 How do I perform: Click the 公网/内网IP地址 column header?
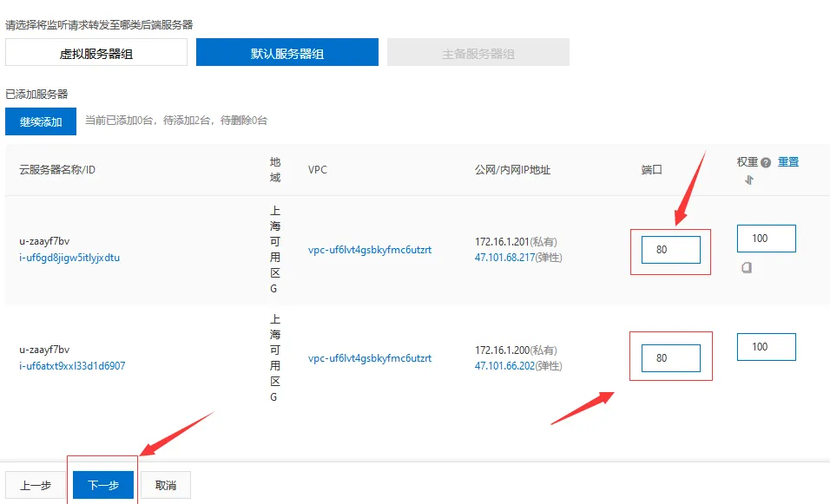(512, 170)
